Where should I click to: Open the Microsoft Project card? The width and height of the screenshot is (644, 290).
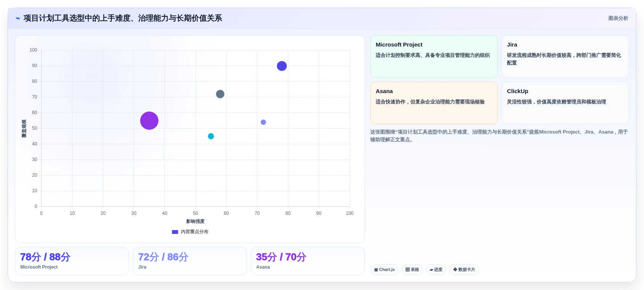(434, 56)
